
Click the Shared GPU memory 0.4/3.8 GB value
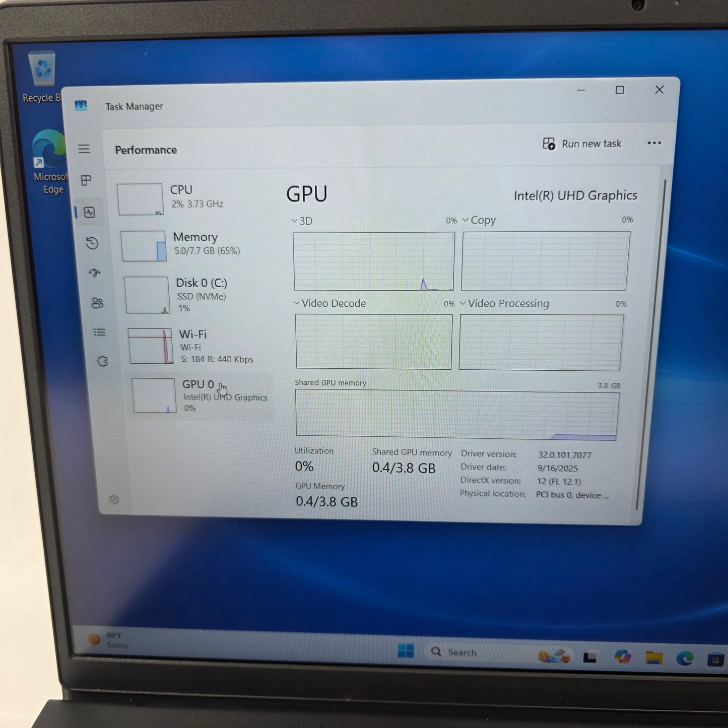(404, 468)
